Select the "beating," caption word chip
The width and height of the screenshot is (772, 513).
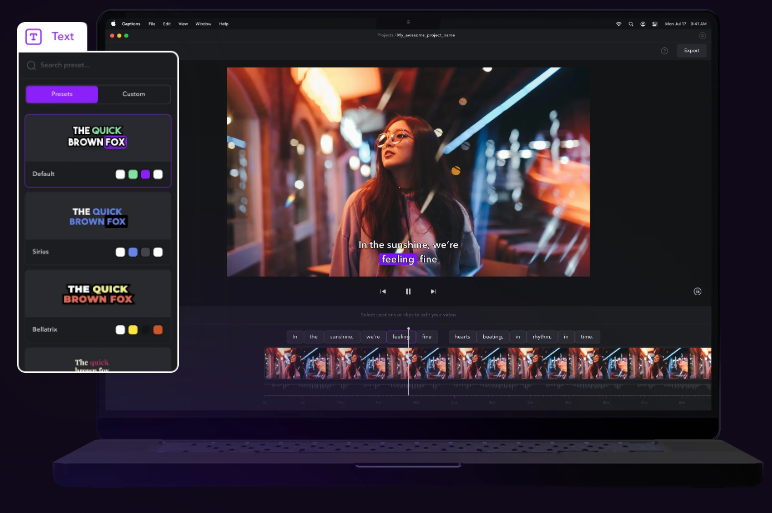493,337
